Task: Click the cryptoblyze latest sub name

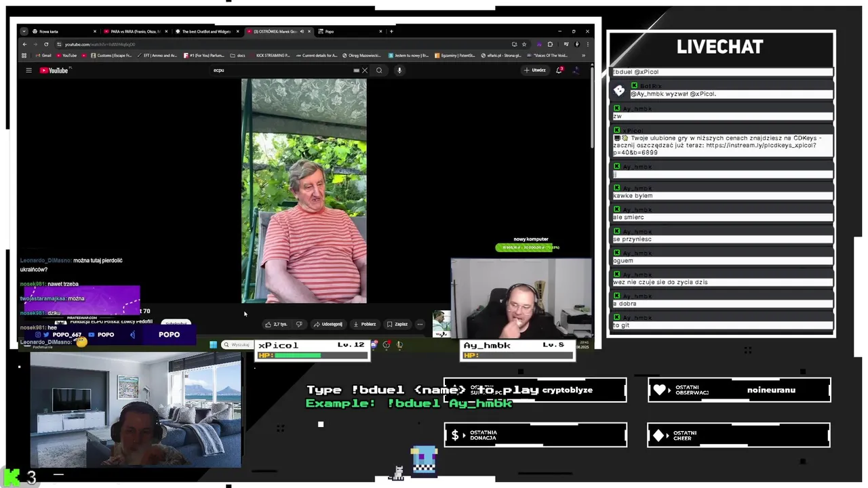Action: pos(567,390)
